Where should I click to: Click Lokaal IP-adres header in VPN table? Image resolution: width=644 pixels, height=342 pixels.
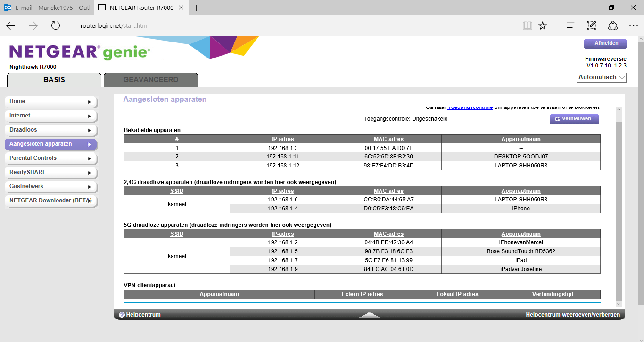click(457, 294)
